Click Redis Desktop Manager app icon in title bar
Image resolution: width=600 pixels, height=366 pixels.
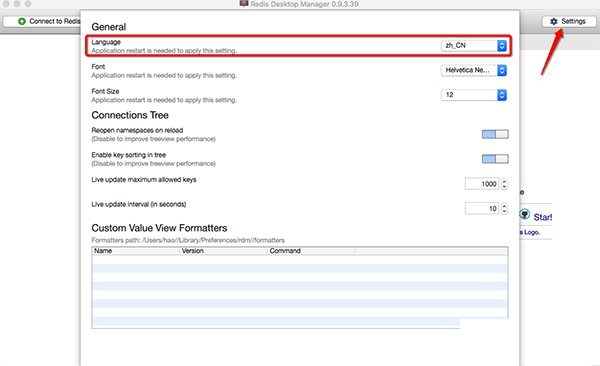point(244,4)
